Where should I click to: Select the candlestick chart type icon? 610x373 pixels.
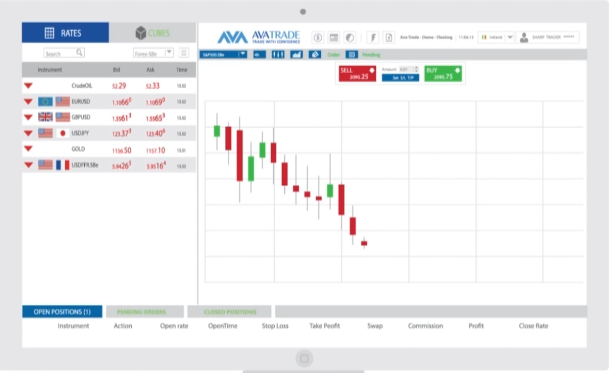tap(278, 55)
